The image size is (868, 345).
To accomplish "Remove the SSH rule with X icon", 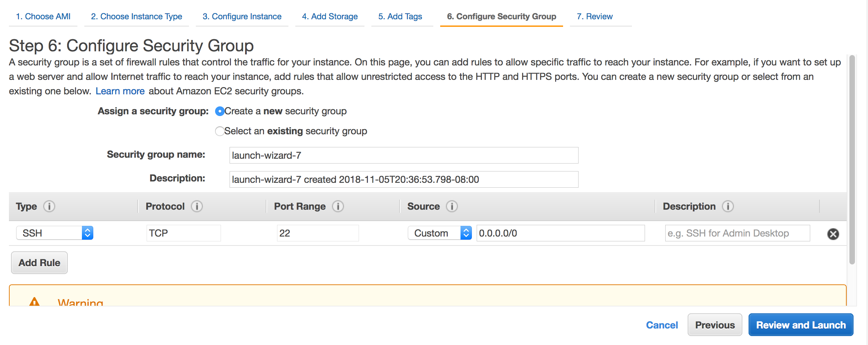I will (x=833, y=234).
